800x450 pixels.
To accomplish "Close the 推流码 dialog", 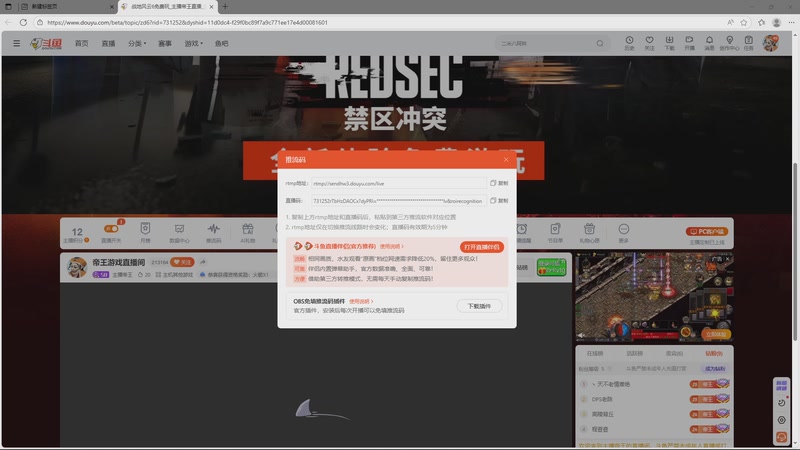I will 506,160.
